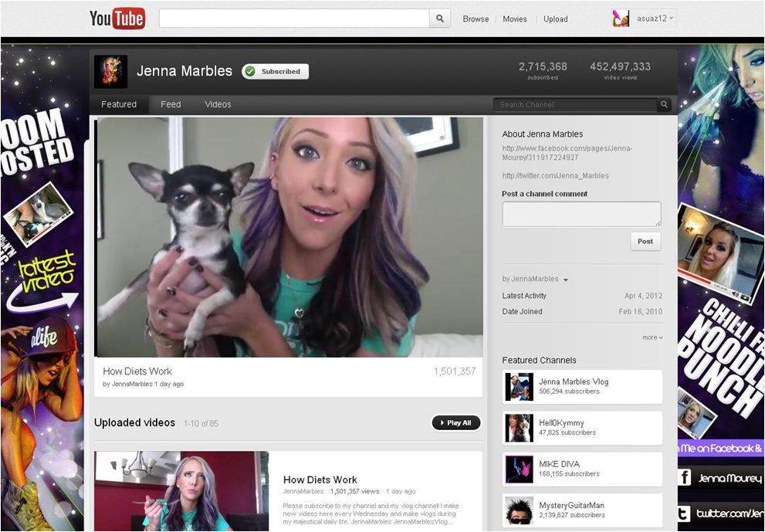Open Hell0Kymmy featured channel thumbnail
This screenshot has height=532, width=765.
tap(520, 428)
